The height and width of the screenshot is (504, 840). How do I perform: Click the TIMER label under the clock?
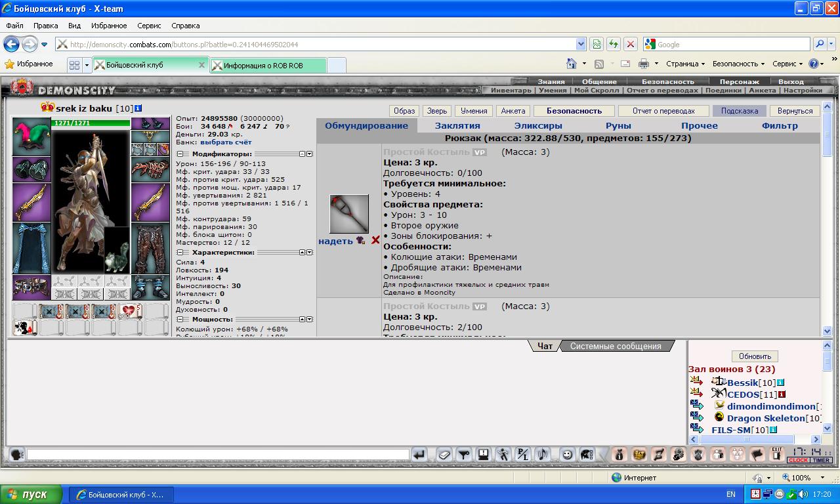pyautogui.click(x=822, y=460)
